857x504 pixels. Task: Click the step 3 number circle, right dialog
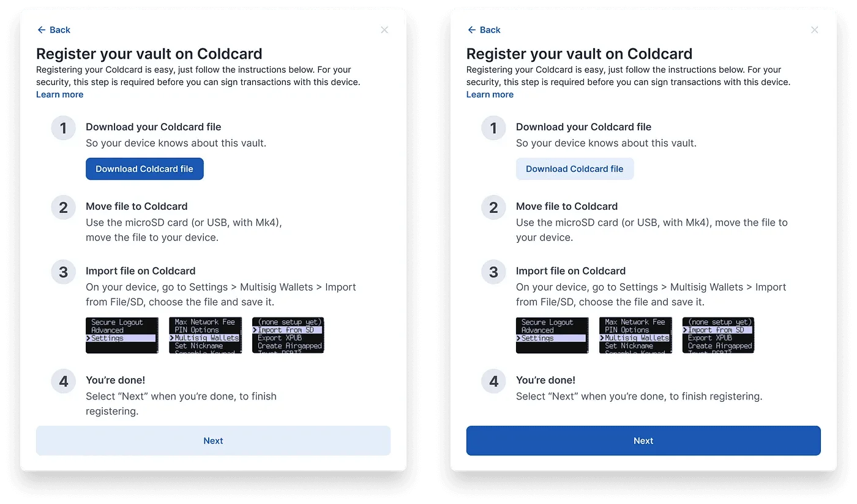493,272
